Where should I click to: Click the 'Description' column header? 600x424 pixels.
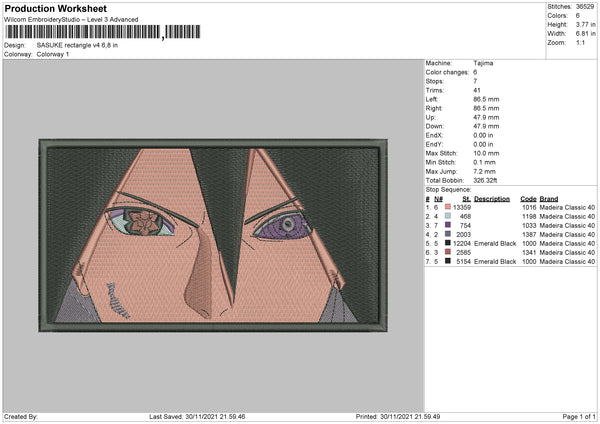492,199
